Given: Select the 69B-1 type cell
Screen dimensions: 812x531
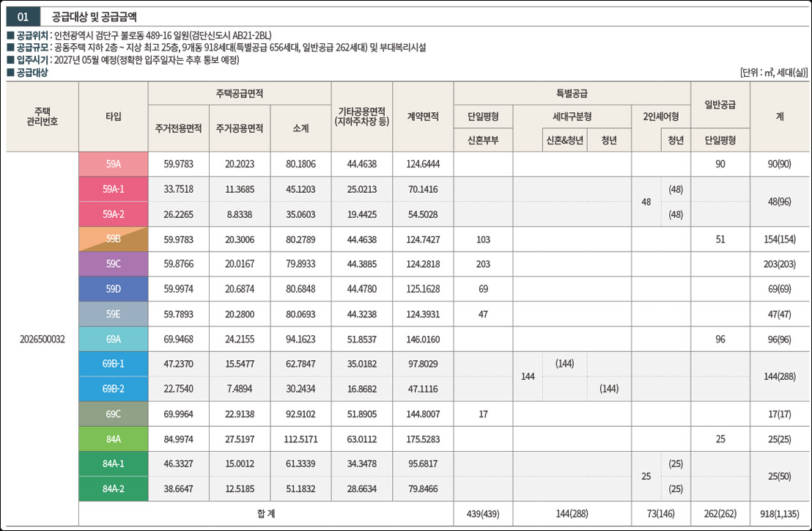Looking at the screenshot, I should pos(114,364).
